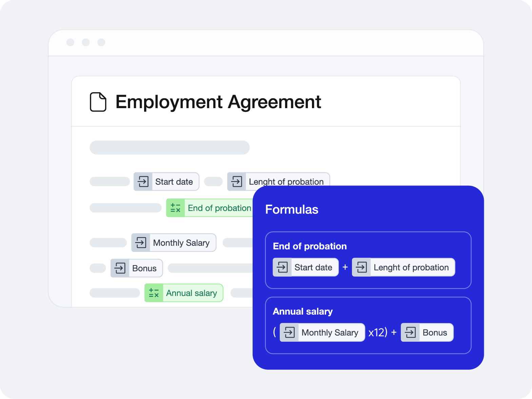Select the green Annual salary formula field
532x399 pixels.
pyautogui.click(x=191, y=293)
